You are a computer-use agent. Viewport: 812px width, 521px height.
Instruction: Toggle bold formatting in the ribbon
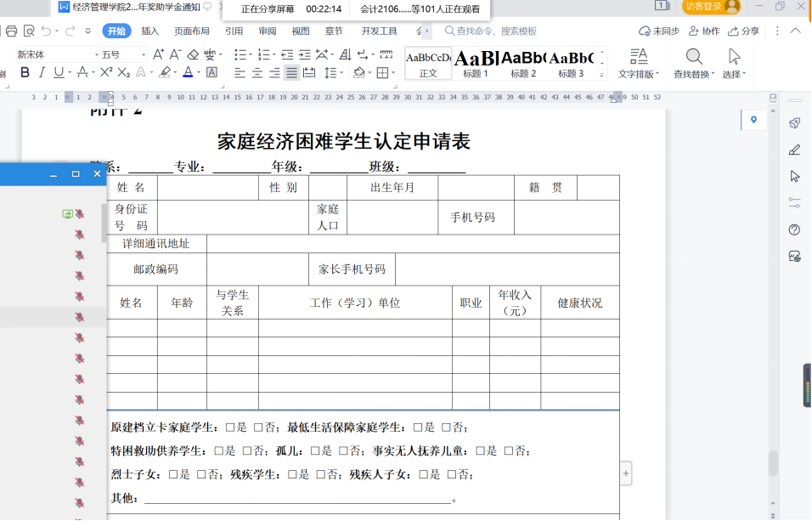[x=25, y=73]
